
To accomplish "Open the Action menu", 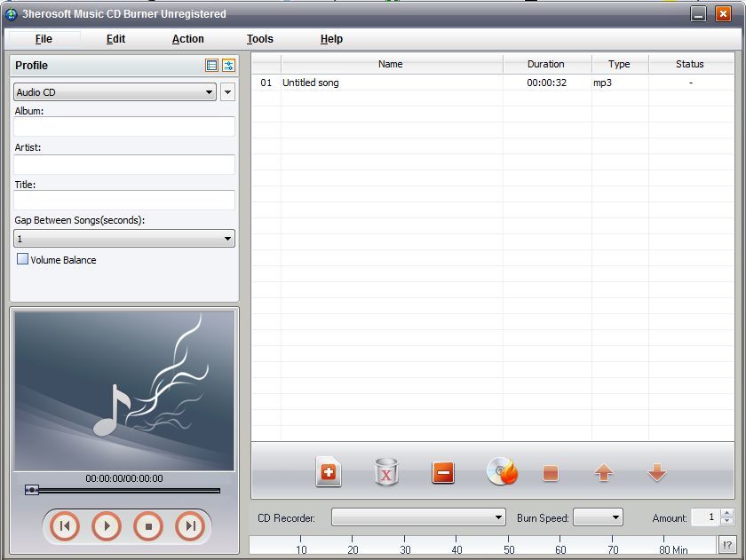I will pos(187,39).
